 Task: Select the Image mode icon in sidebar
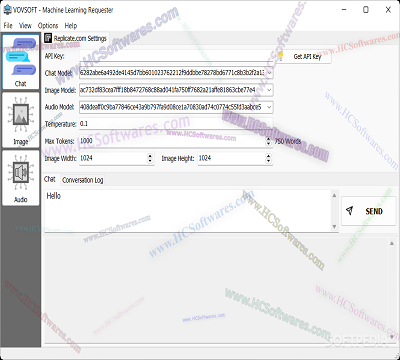click(21, 120)
